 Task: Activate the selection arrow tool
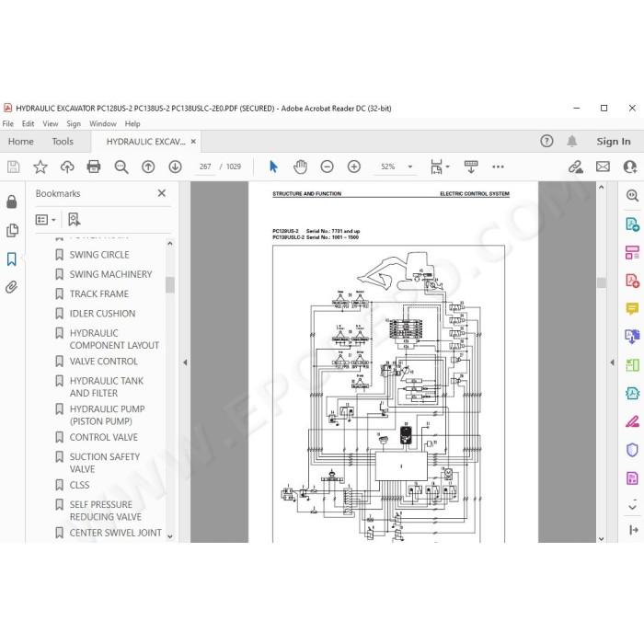click(x=273, y=167)
